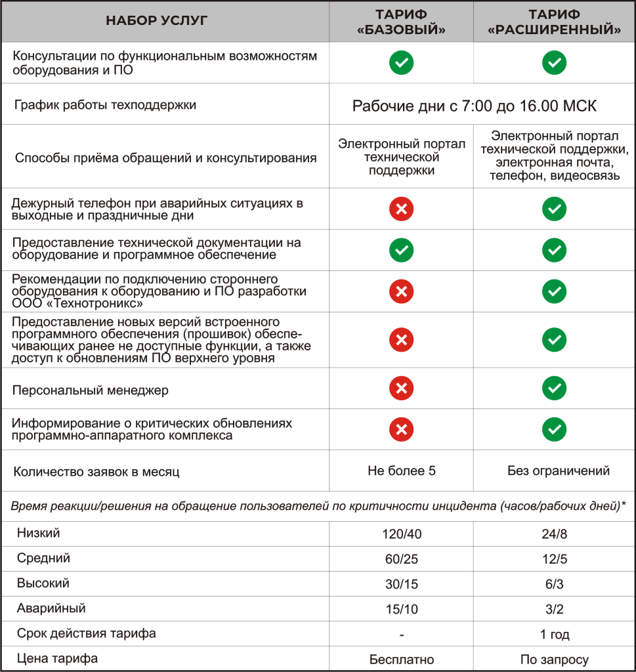
Task: Click red cross for новых версий прошивок row
Action: pyautogui.click(x=401, y=340)
